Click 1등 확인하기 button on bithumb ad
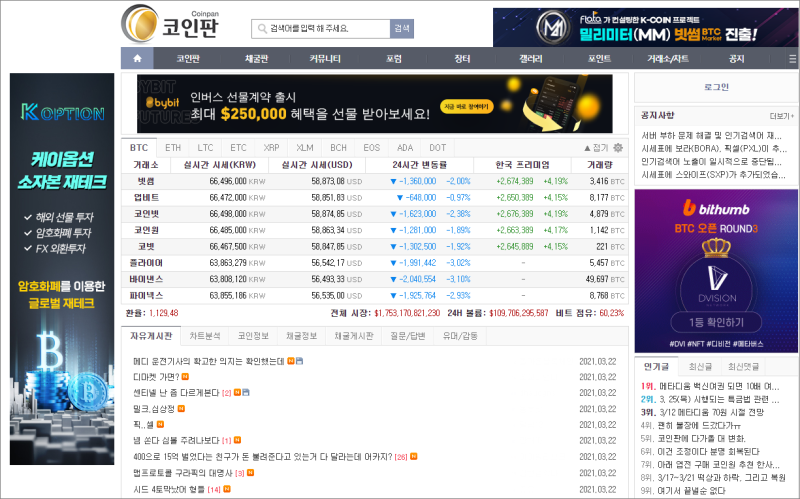This screenshot has width=800, height=499. [x=716, y=322]
